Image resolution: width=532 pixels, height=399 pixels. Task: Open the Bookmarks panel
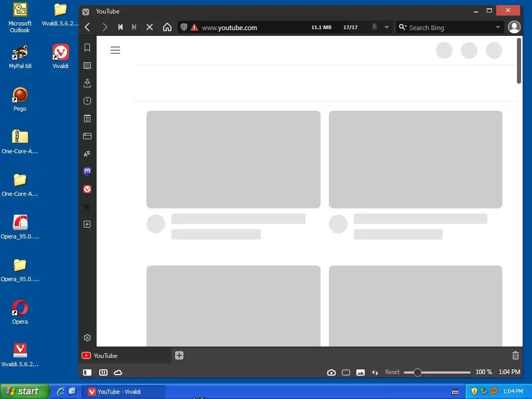87,47
